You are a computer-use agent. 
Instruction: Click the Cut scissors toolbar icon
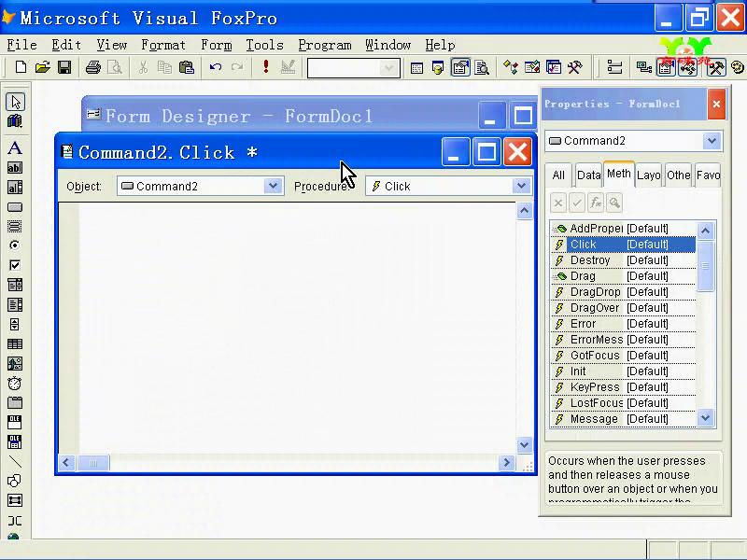point(143,67)
